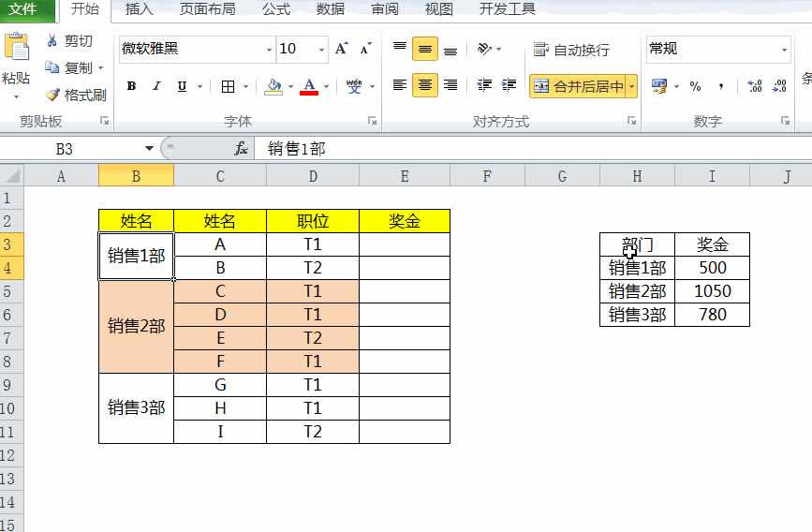
Task: Switch to the Formulas (公式) tab
Action: point(276,9)
